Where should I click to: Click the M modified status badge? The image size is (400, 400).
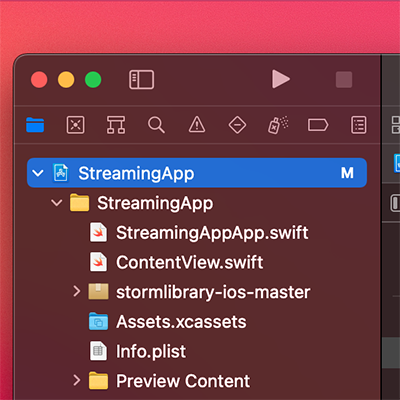[347, 173]
